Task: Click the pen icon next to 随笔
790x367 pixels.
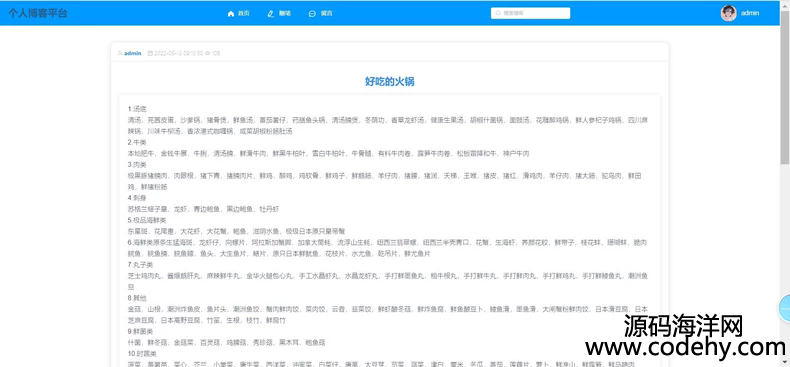Action: 271,14
